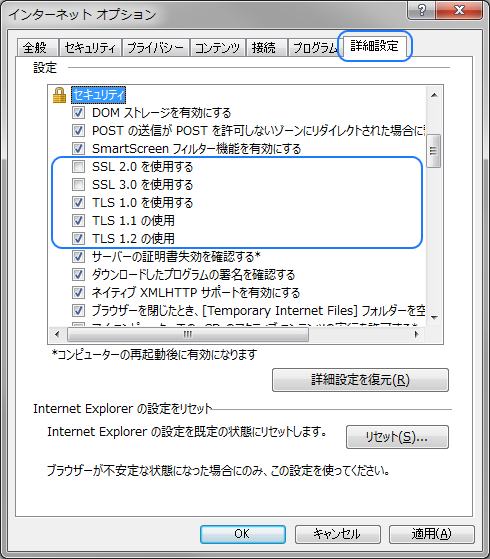Screen dimensions: 490x559
Task: Click the list's scroll down arrow
Action: click(x=434, y=317)
